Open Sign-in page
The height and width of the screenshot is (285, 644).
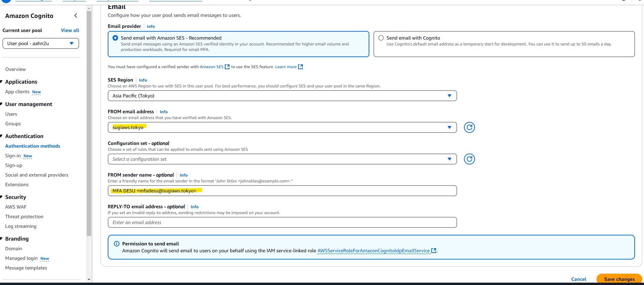tap(13, 156)
